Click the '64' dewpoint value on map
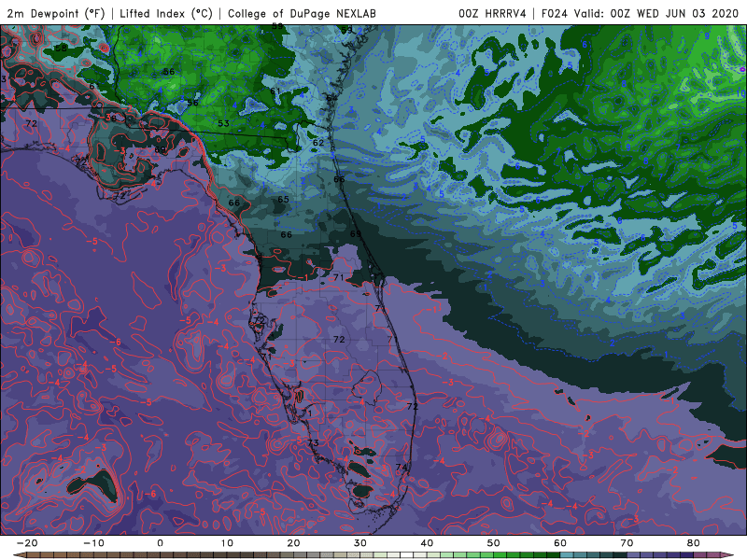Viewport: 747px width, 560px height. click(331, 98)
